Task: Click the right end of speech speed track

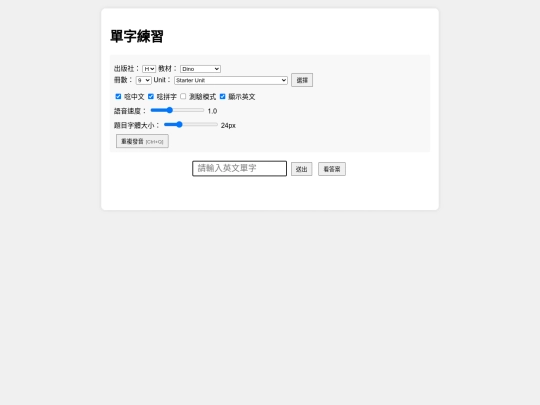Action: [x=202, y=110]
